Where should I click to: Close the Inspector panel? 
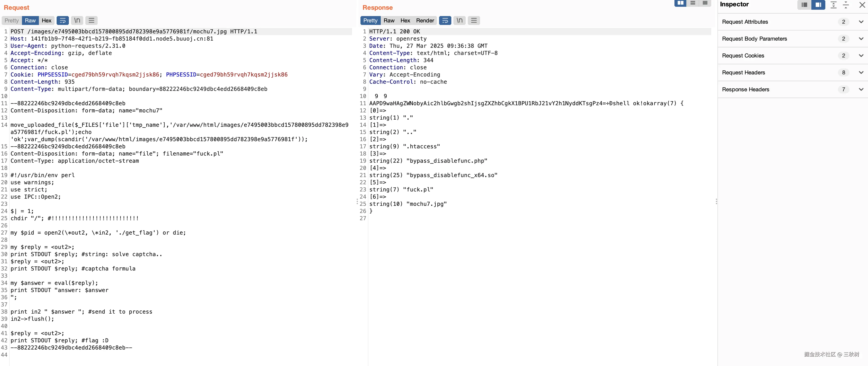(862, 5)
